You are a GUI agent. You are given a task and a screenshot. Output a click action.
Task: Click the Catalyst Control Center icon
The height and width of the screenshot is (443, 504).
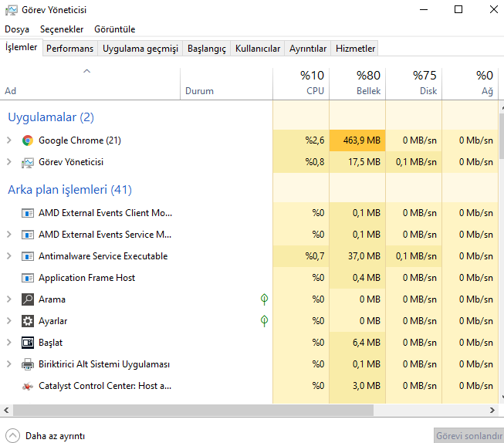pyautogui.click(x=28, y=386)
